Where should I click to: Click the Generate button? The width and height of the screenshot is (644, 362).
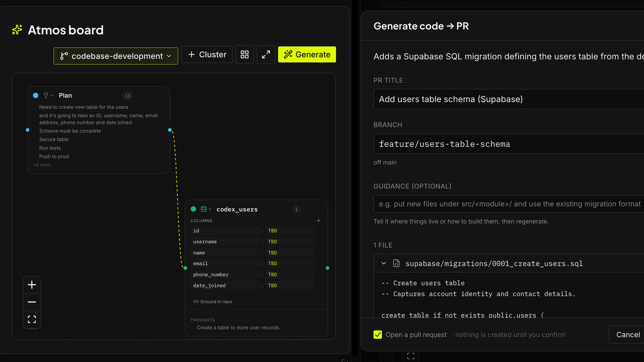(x=307, y=55)
